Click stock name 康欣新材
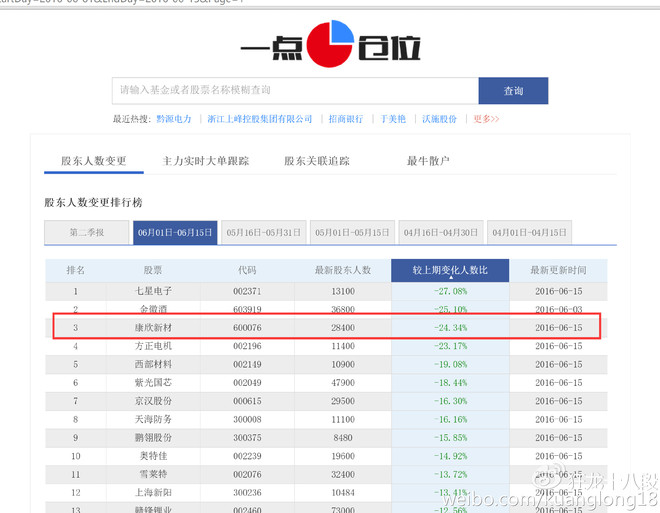Viewport: 660px width, 513px height. (153, 328)
